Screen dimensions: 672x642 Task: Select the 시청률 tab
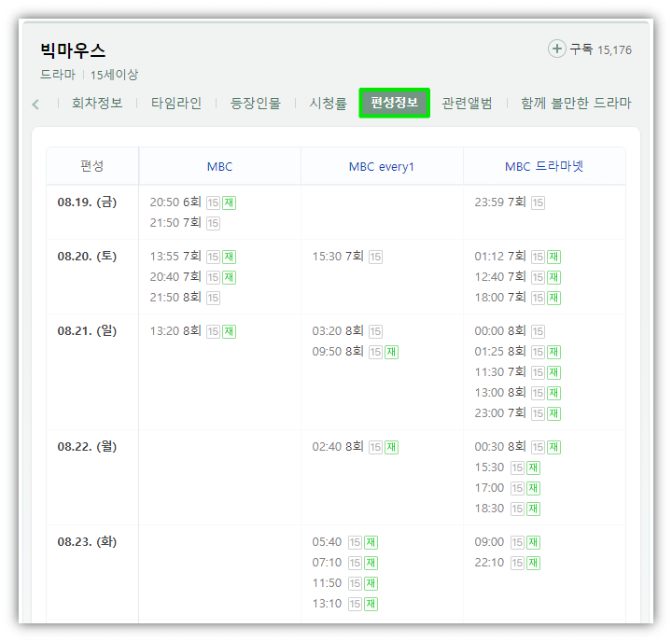[328, 103]
